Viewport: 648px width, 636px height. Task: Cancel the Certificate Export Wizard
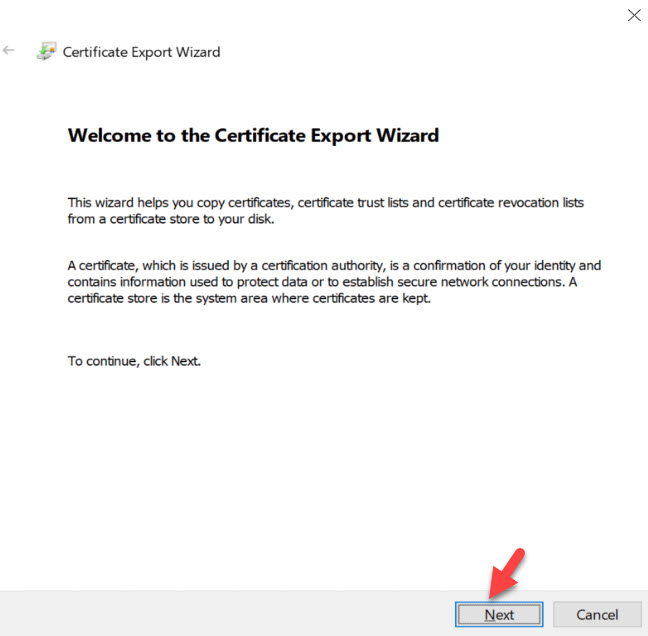point(597,614)
